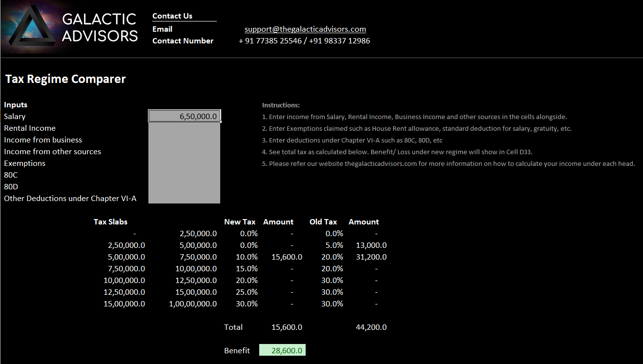Click the Old Tax column header

coord(323,222)
